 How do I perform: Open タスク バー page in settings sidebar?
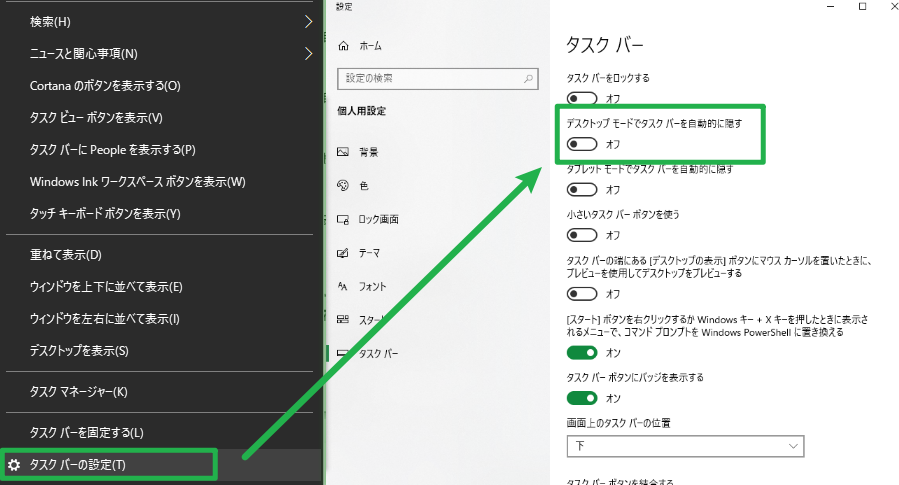[378, 354]
